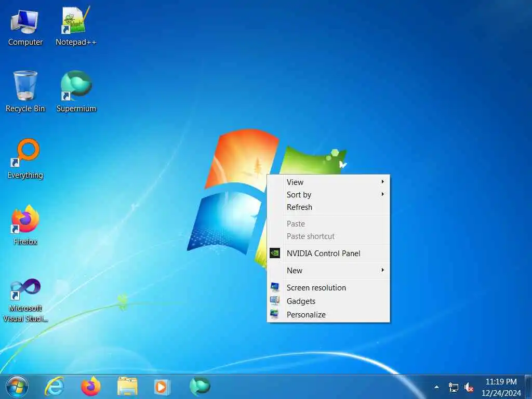Click the NVIDIA logo icon in menu
The height and width of the screenshot is (399, 532).
[x=275, y=253]
